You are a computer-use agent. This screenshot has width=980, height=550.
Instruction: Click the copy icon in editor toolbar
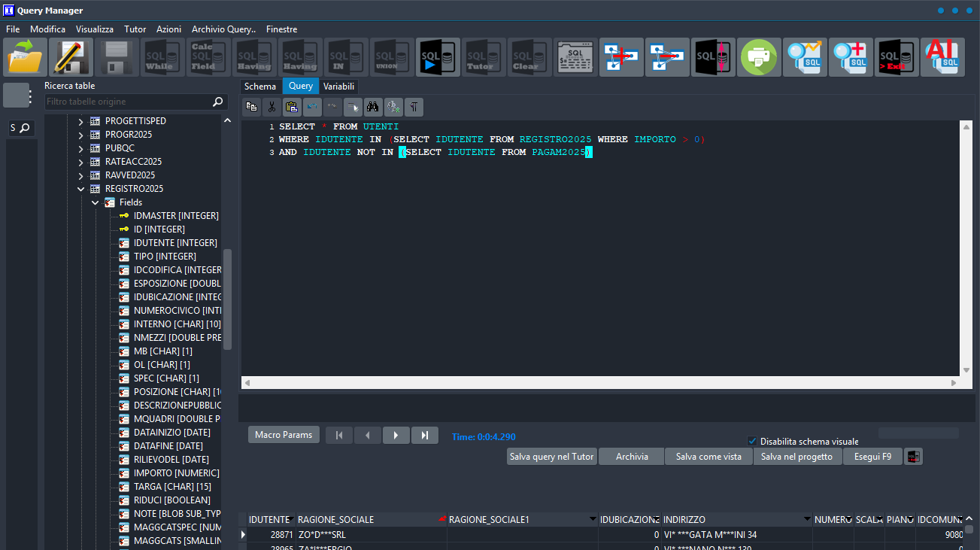click(x=251, y=107)
